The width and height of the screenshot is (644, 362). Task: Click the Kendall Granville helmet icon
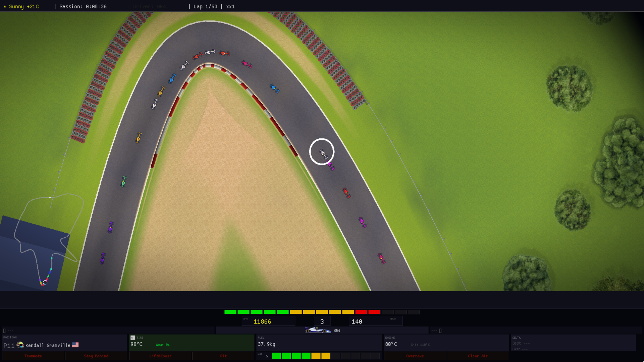pos(20,345)
